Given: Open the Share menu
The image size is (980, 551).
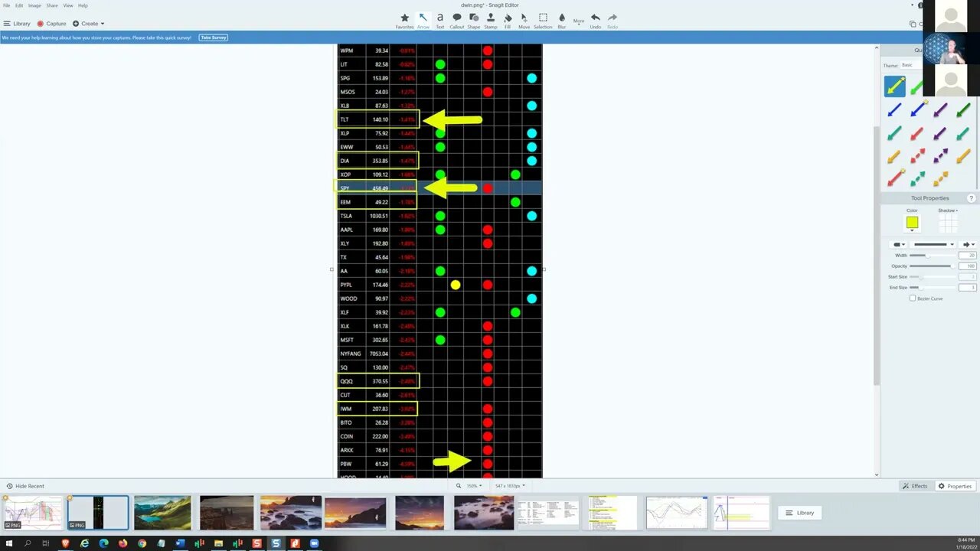Looking at the screenshot, I should coord(52,5).
